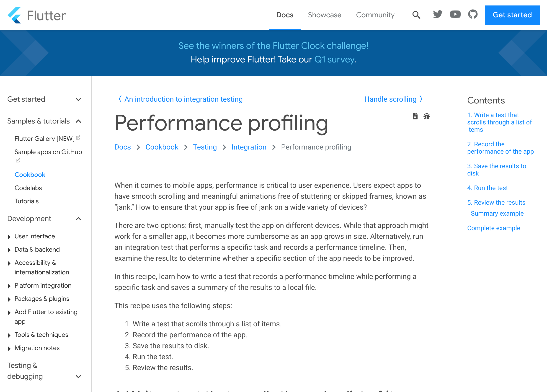Expand the Testing & debugging section
The height and width of the screenshot is (392, 547).
coord(78,377)
